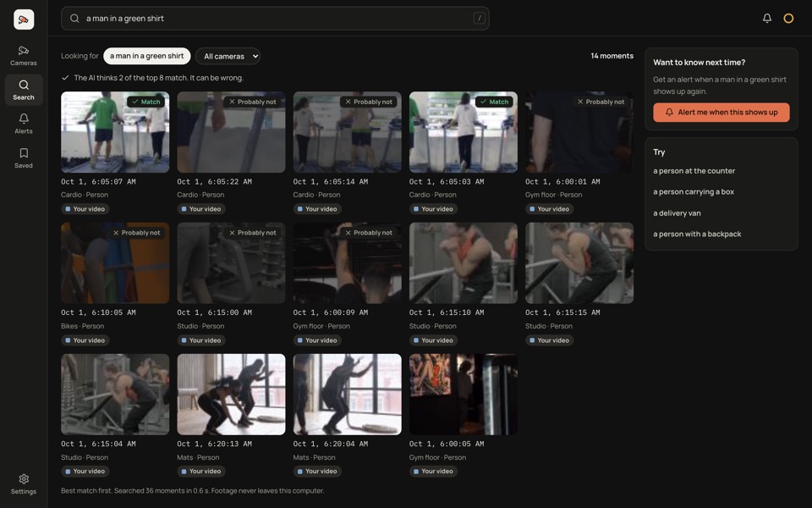Image resolution: width=812 pixels, height=508 pixels.
Task: Click Probably not badge on 6:15:00 AM clip
Action: pos(253,233)
